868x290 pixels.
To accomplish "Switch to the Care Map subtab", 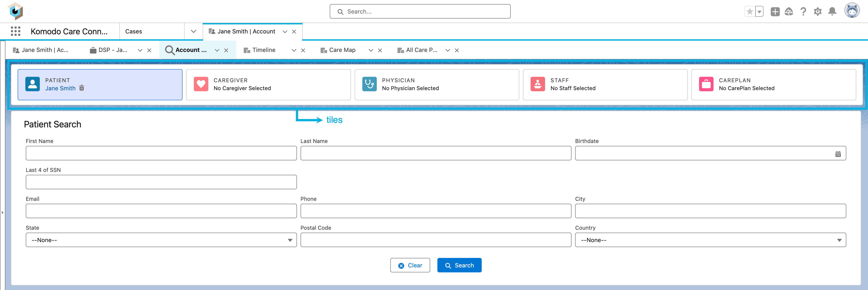I will (x=338, y=50).
